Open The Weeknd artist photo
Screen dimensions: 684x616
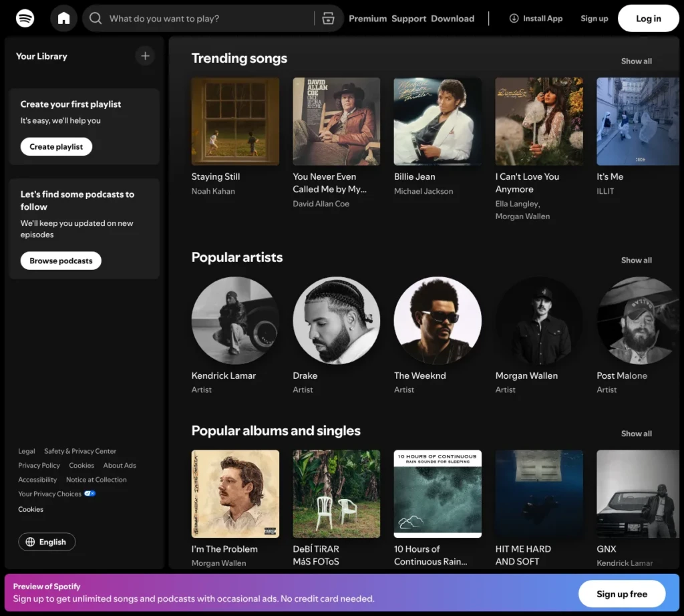pos(438,320)
